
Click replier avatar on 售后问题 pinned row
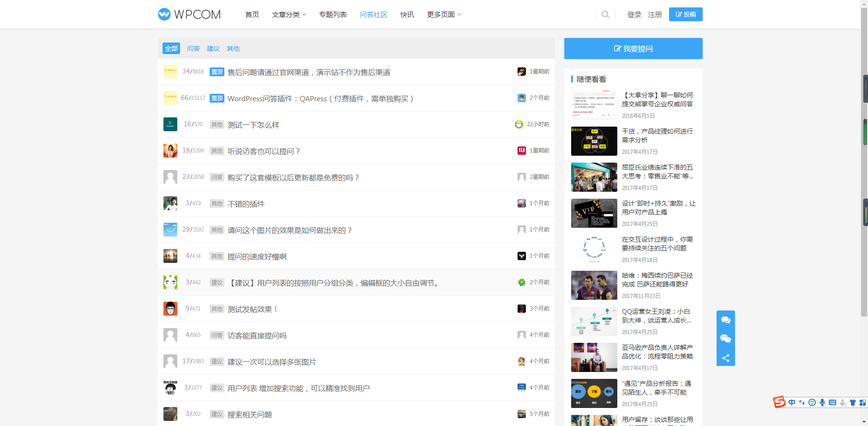[x=522, y=72]
